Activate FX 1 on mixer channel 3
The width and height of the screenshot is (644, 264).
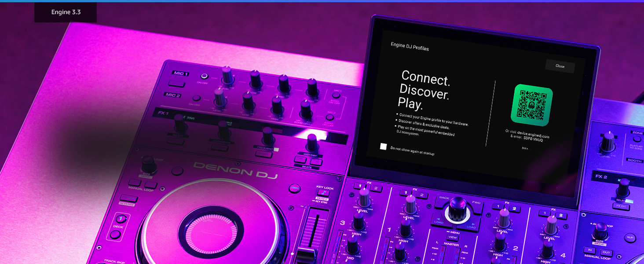[360, 187]
